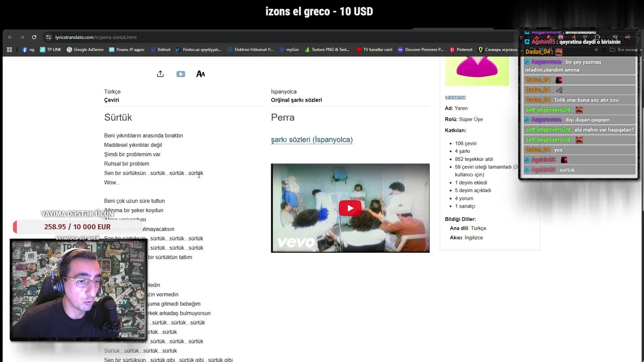This screenshot has width=644, height=362.
Task: Click the Sürtük translation title
Action: [x=118, y=117]
